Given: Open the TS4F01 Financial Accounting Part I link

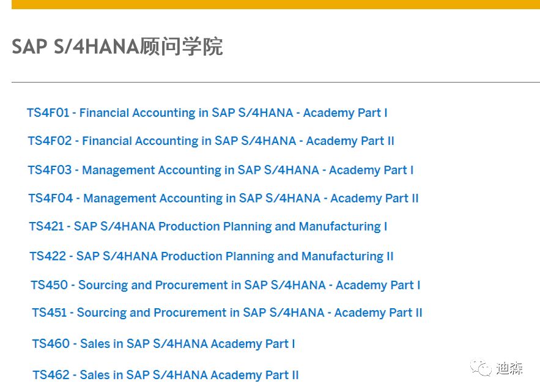Looking at the screenshot, I should pyautogui.click(x=207, y=113).
